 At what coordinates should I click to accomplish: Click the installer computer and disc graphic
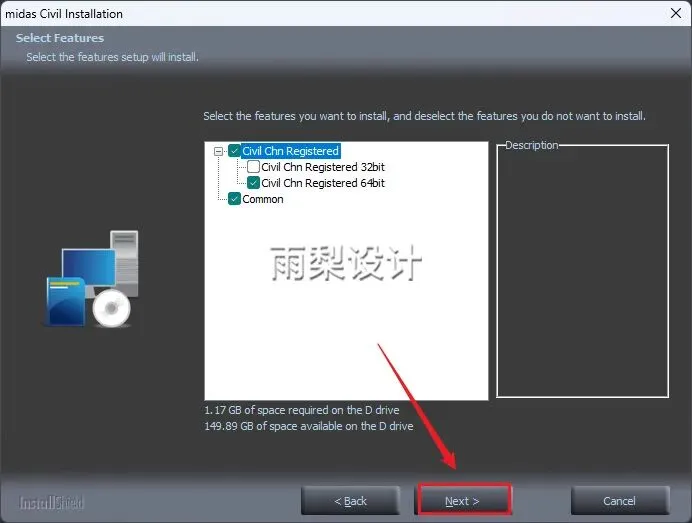click(x=92, y=278)
